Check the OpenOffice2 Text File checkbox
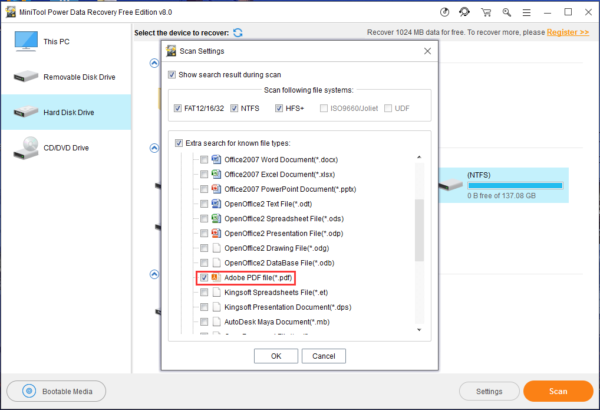The height and width of the screenshot is (410, 600). point(204,204)
